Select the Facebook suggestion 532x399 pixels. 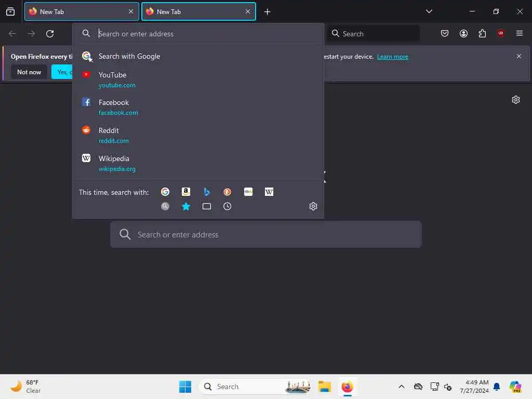[x=198, y=107]
